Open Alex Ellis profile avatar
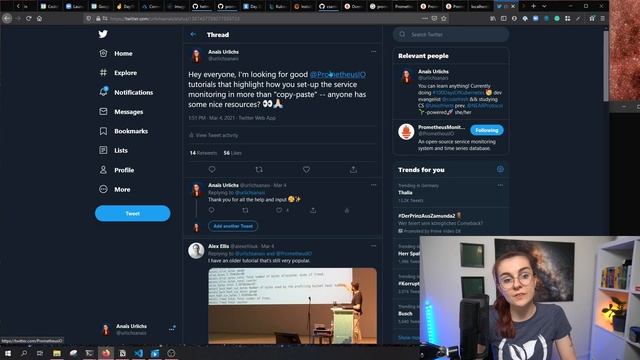The image size is (640, 360). coord(196,251)
